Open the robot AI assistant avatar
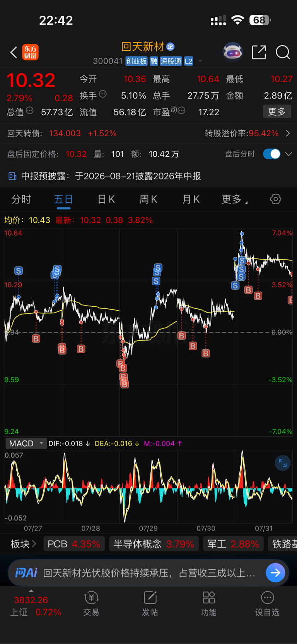 click(x=232, y=52)
